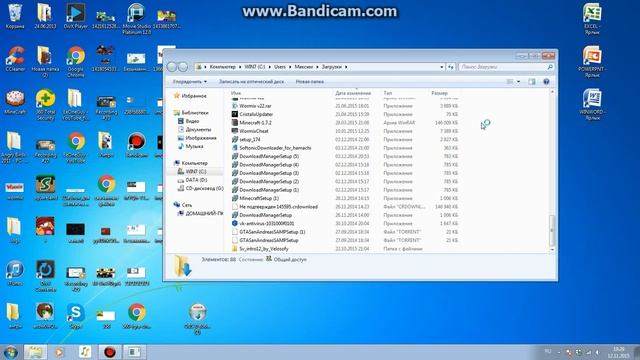Launch the Google Chrome desktop shortcut
Screen dimensions: 640x360
[76, 62]
